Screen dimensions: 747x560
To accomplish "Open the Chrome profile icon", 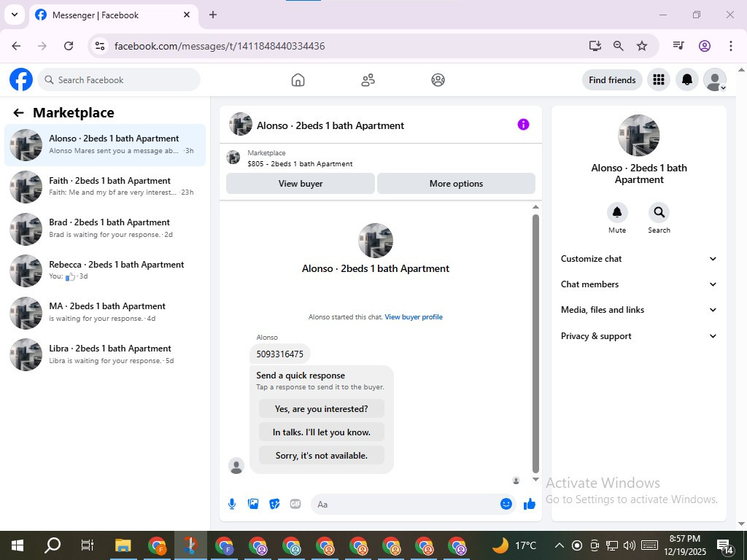I will [705, 46].
